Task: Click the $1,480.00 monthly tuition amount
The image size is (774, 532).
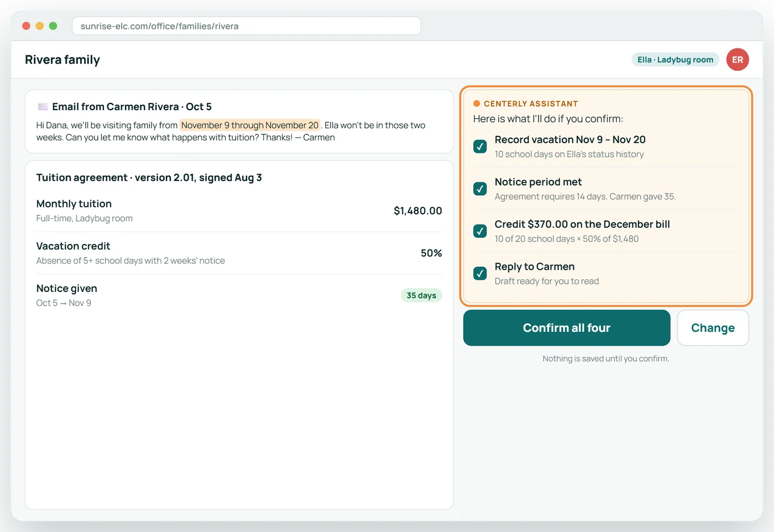Action: pos(418,211)
